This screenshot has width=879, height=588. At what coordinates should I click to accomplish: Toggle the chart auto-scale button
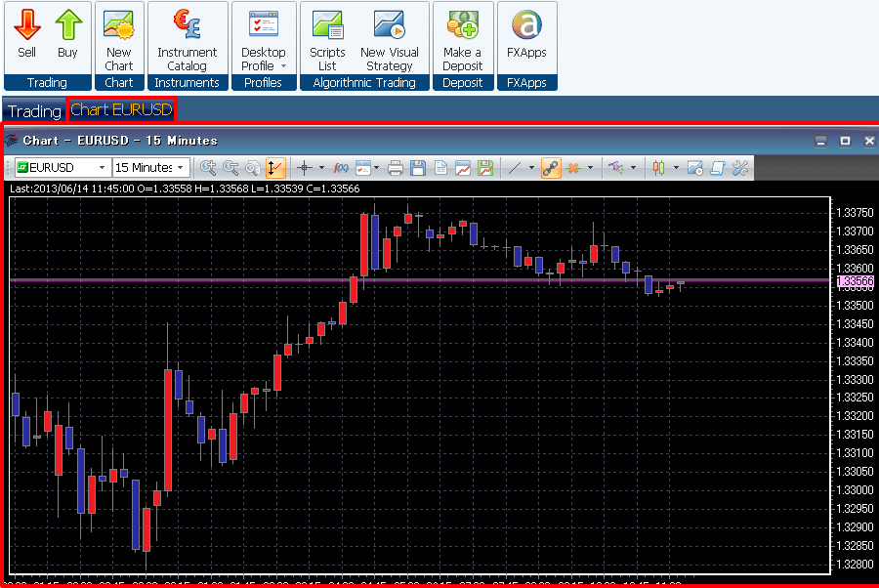pyautogui.click(x=274, y=168)
